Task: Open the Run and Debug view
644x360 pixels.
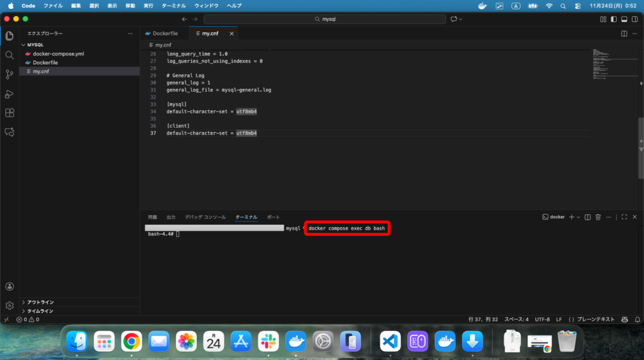Action: 9,94
